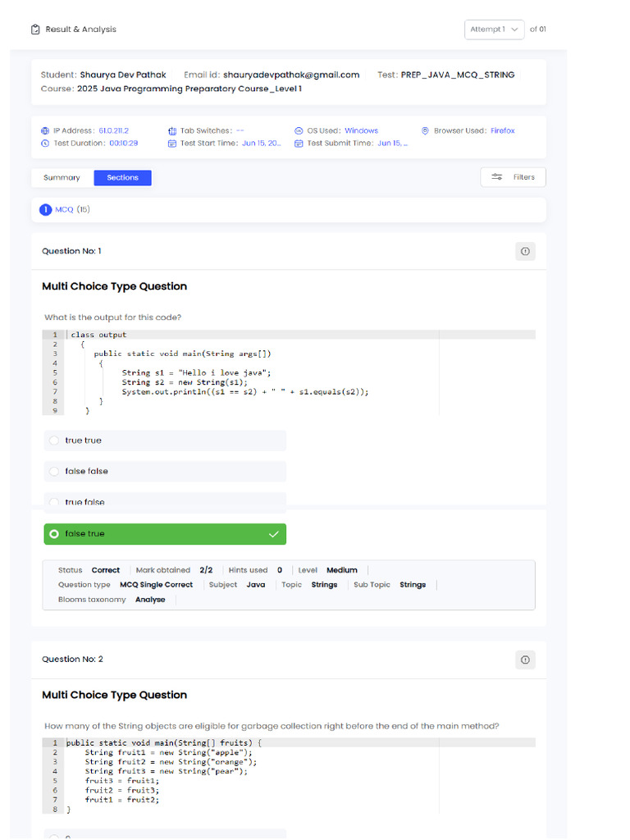Click the Browser Used location icon
The image size is (630, 840).
tap(426, 131)
